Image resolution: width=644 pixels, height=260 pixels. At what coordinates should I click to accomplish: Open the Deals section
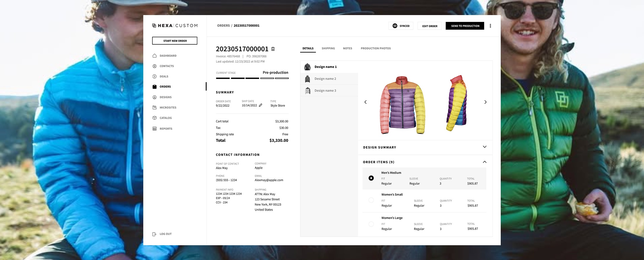164,77
